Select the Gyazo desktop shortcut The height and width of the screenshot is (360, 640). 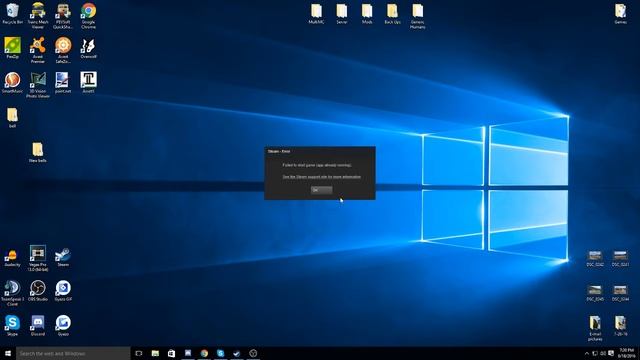coord(63,325)
